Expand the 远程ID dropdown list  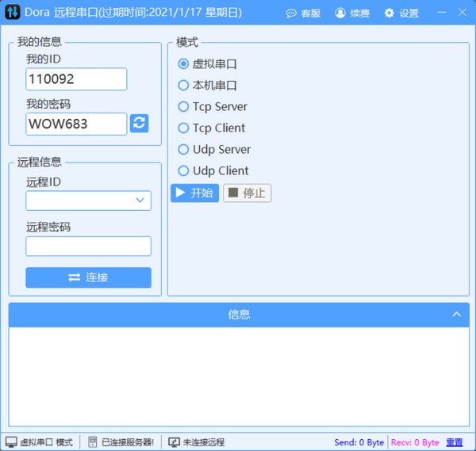pyautogui.click(x=141, y=201)
